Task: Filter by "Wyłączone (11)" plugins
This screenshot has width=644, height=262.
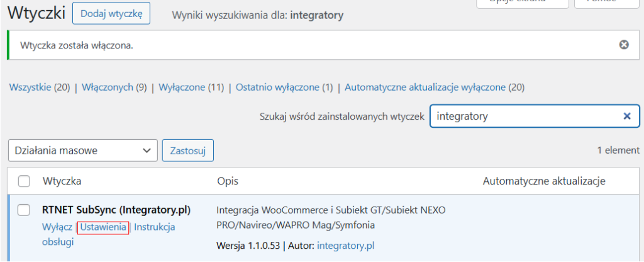Action: [x=191, y=88]
